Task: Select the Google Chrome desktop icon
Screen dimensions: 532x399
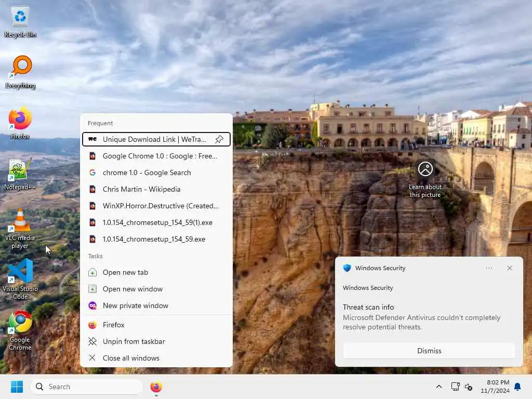Action: 20,331
